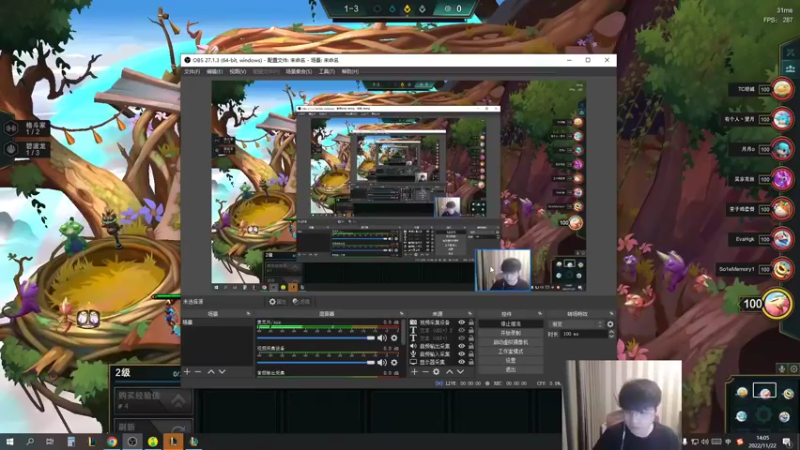Open the scene transition type dropdown
This screenshot has height=450, width=800.
pyautogui.click(x=576, y=324)
